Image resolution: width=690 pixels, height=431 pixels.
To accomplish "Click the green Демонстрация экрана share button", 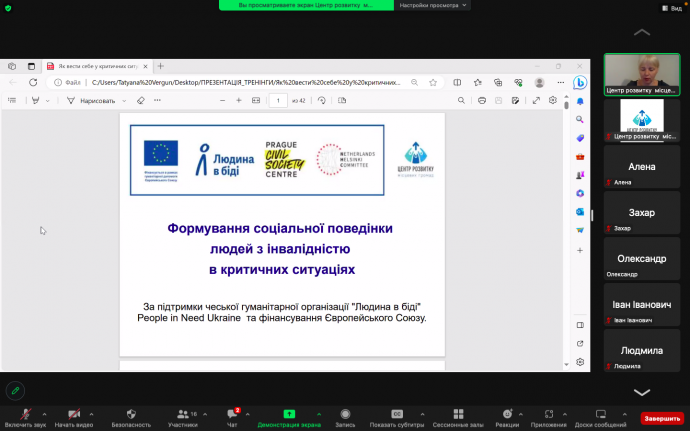I will tap(289, 414).
